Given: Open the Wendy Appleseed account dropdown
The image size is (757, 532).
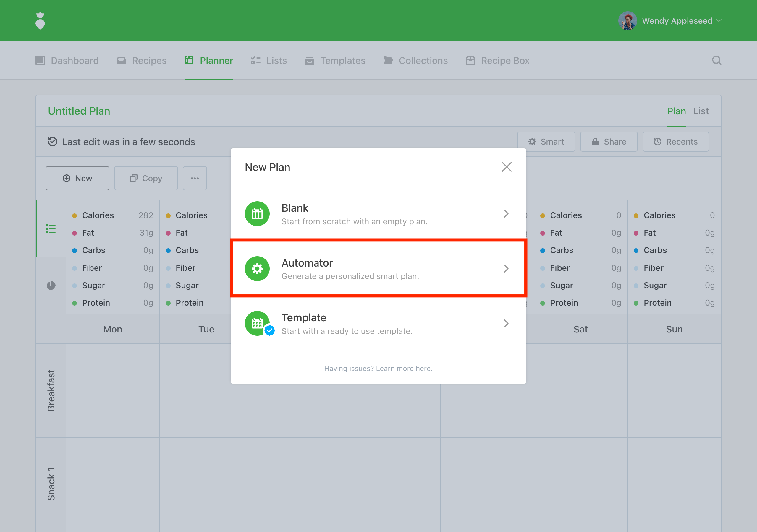Looking at the screenshot, I should [719, 21].
